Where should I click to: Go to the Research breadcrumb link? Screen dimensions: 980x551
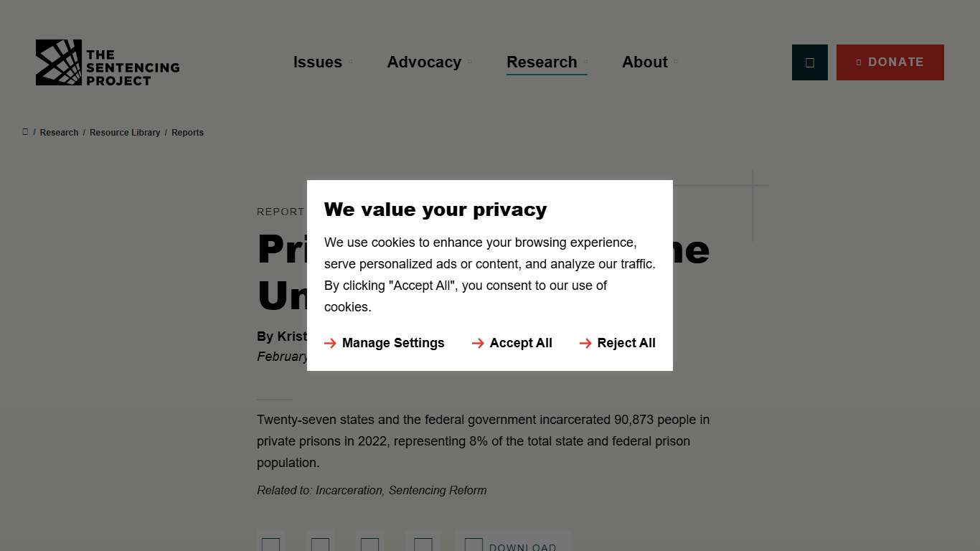click(59, 133)
